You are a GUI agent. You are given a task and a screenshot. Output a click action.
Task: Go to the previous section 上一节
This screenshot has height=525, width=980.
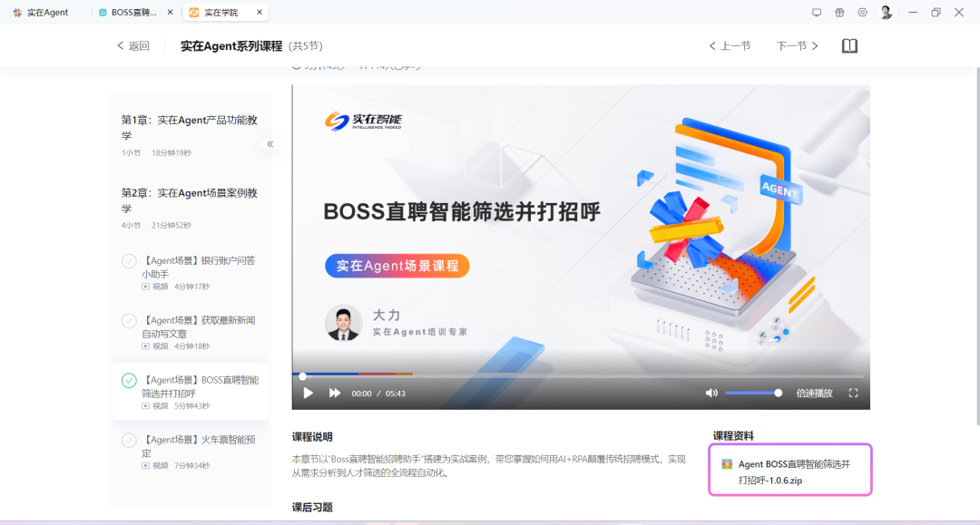730,45
